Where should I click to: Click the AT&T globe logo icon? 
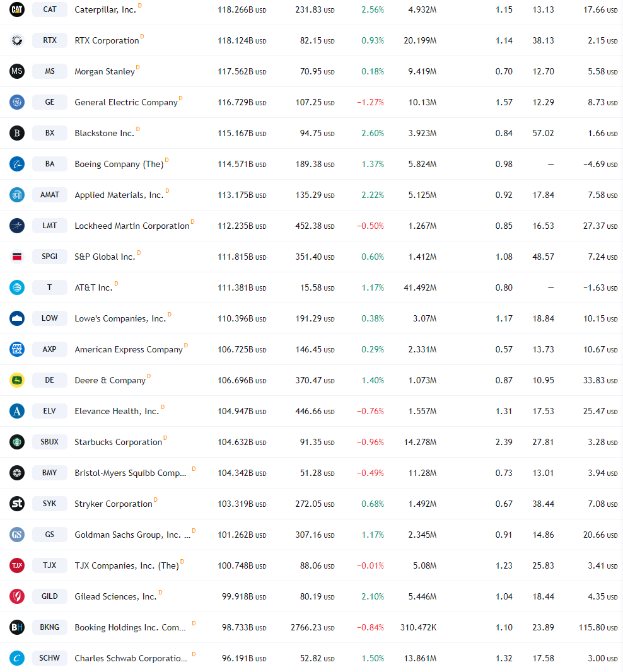pyautogui.click(x=17, y=287)
